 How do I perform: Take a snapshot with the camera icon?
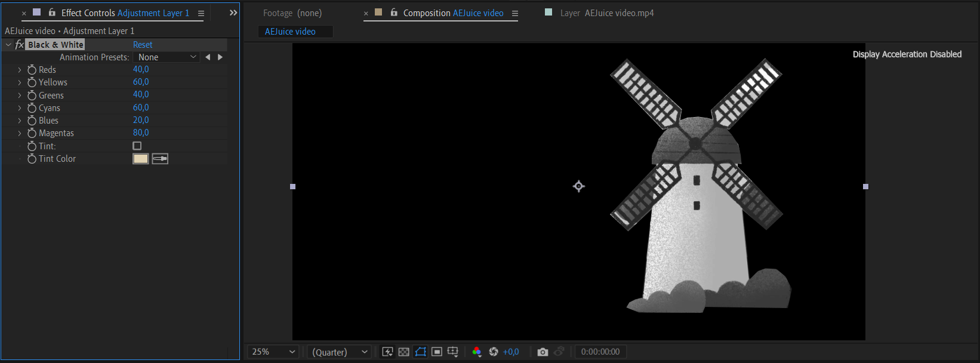(543, 352)
